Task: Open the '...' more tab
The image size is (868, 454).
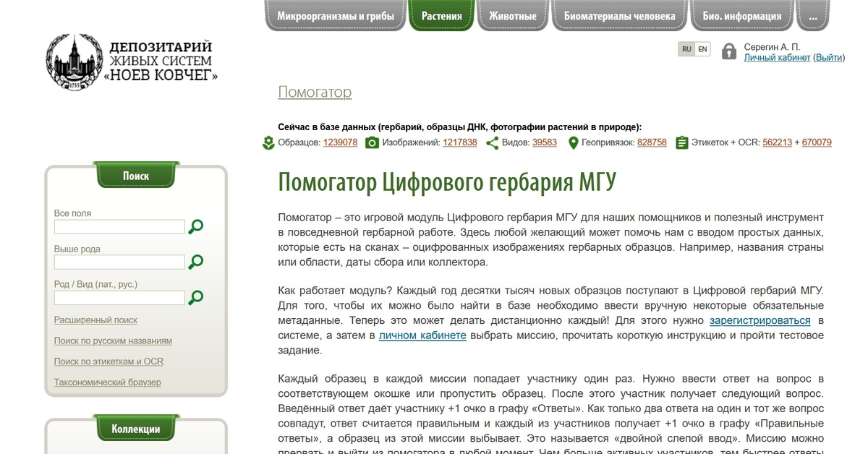Action: pos(813,15)
